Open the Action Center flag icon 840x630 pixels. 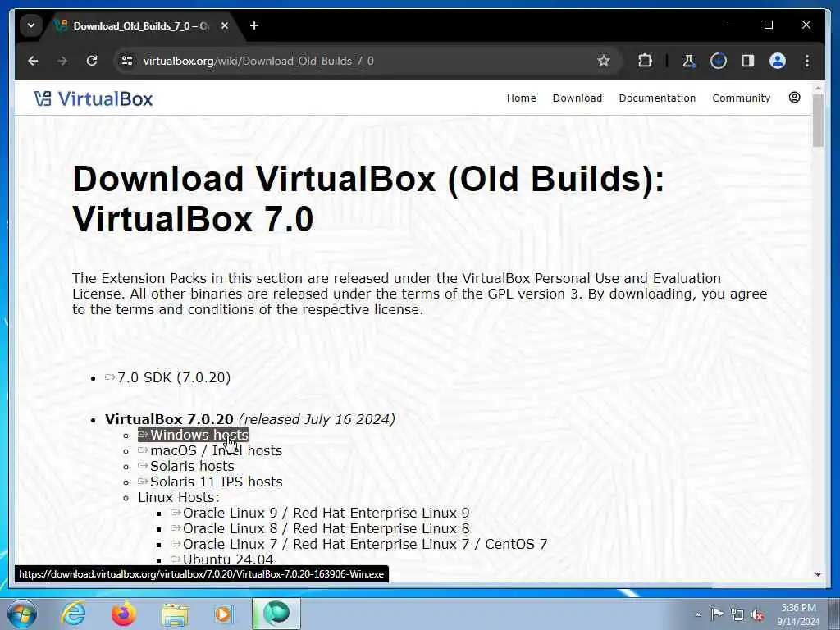pyautogui.click(x=717, y=614)
